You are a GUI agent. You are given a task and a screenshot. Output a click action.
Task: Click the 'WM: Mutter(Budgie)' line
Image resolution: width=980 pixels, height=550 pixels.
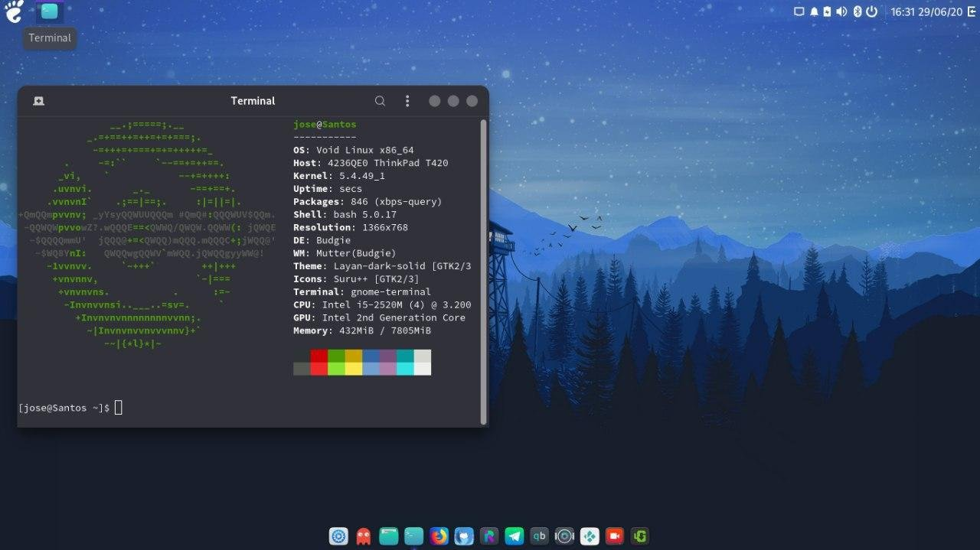point(345,253)
